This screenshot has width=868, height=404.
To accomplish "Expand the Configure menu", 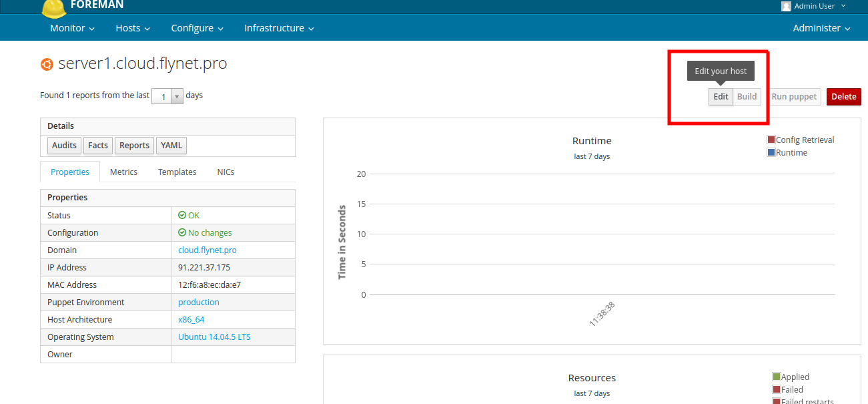I will [197, 28].
